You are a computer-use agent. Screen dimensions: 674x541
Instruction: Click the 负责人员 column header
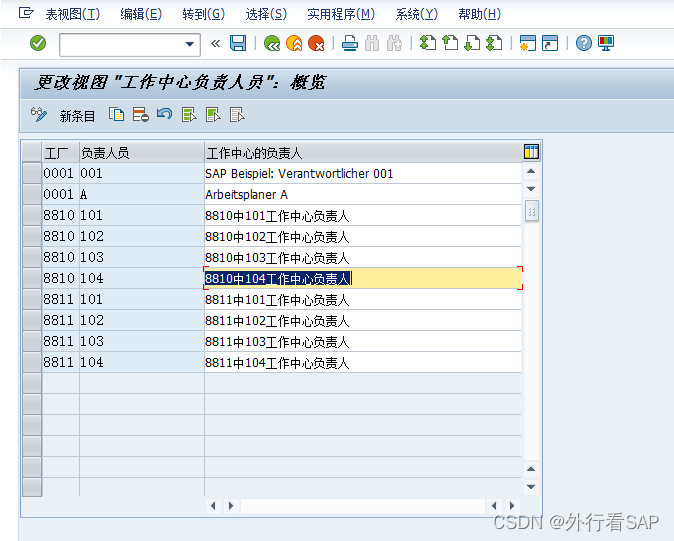[142, 153]
